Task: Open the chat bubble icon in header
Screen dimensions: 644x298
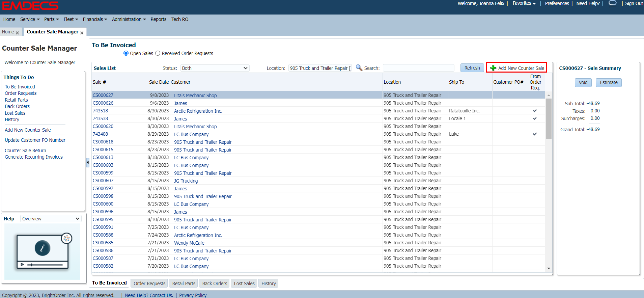Action: click(x=613, y=3)
